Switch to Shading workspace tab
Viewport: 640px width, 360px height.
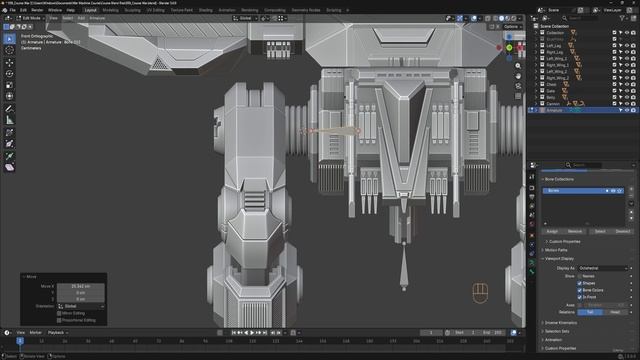205,10
